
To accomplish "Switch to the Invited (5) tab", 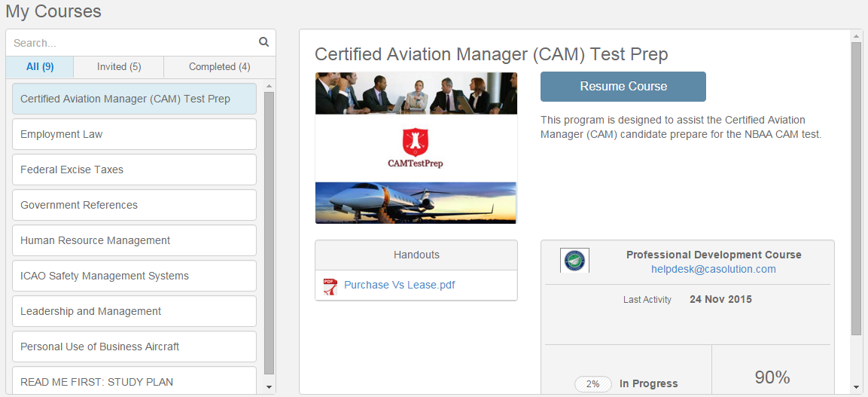I will (x=119, y=67).
